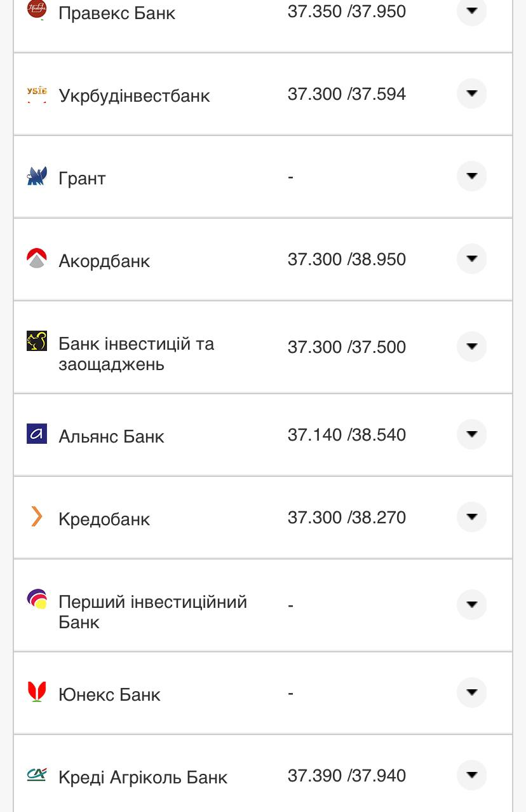Viewport: 526px width, 812px height.
Task: Select the 37.300 /38.950 rate for Акордбанк
Action: (347, 259)
